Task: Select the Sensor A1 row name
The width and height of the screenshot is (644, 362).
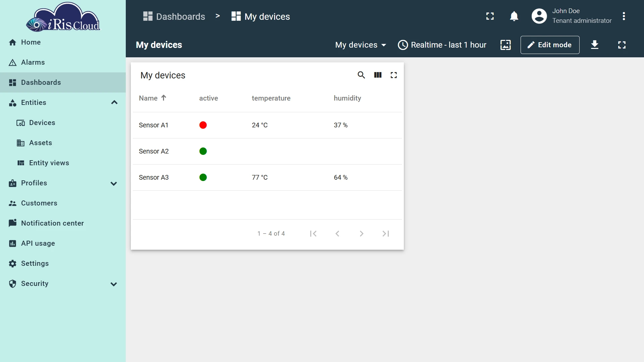Action: click(x=154, y=125)
